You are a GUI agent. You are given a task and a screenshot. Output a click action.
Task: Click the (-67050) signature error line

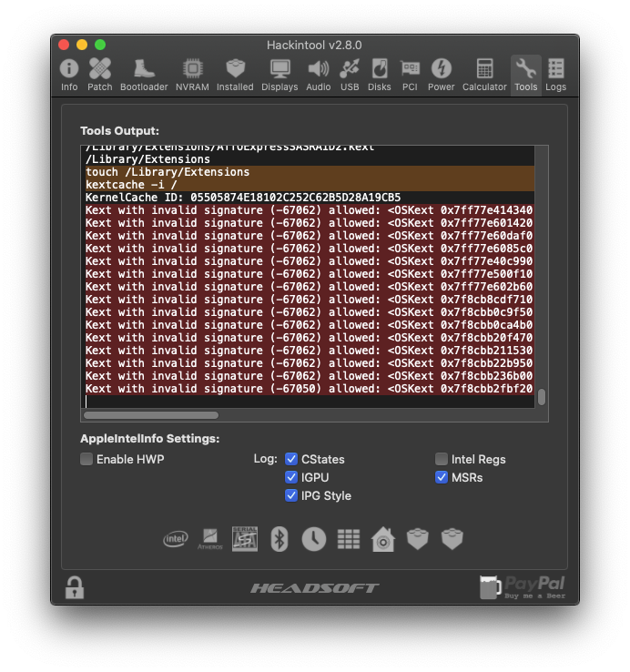[x=310, y=389]
